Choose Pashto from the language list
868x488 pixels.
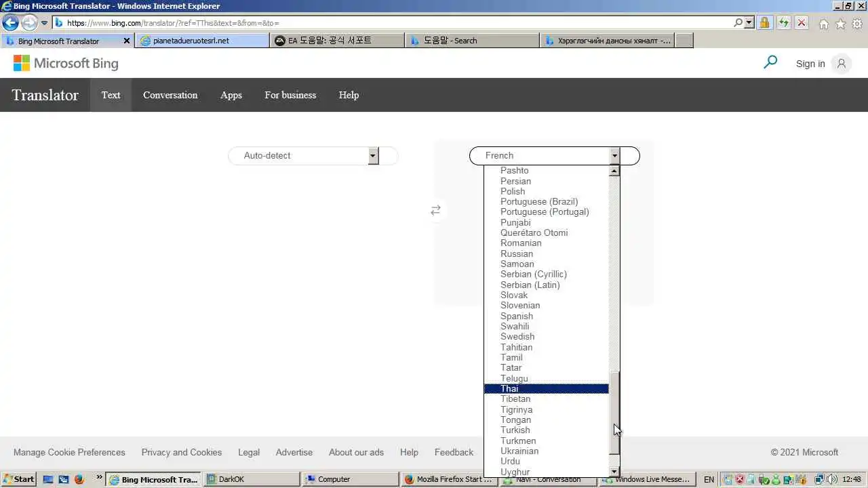coord(546,171)
